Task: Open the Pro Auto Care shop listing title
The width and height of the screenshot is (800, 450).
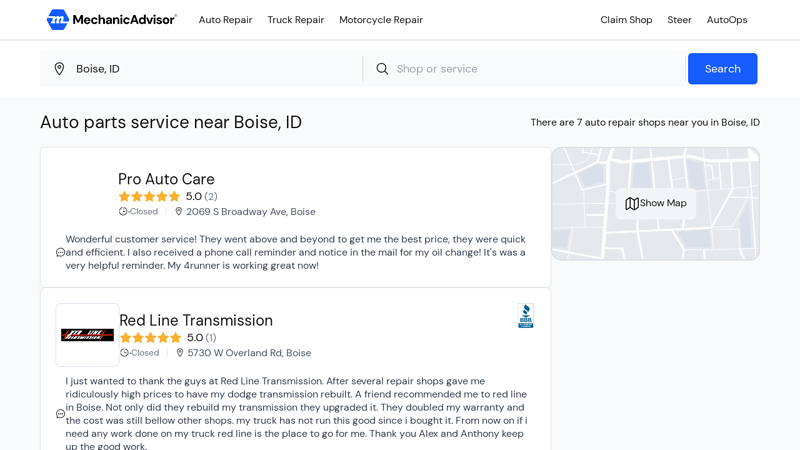Action: tap(166, 179)
